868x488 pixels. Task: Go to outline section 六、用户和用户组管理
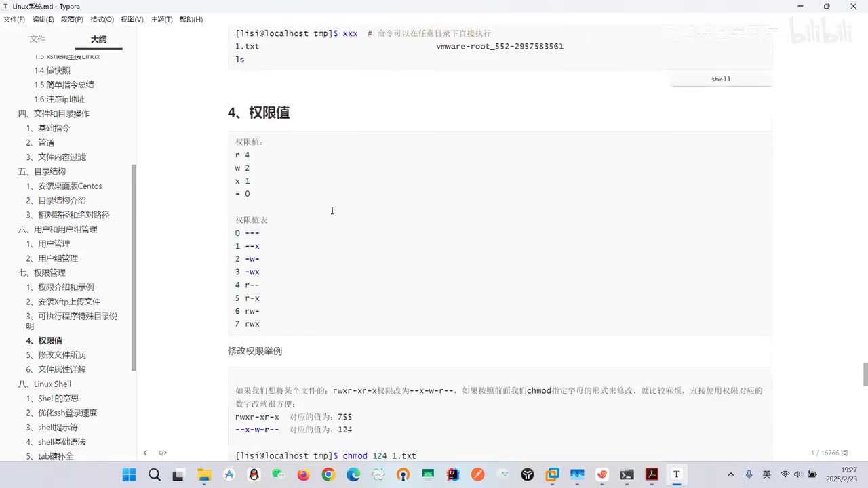pos(58,229)
